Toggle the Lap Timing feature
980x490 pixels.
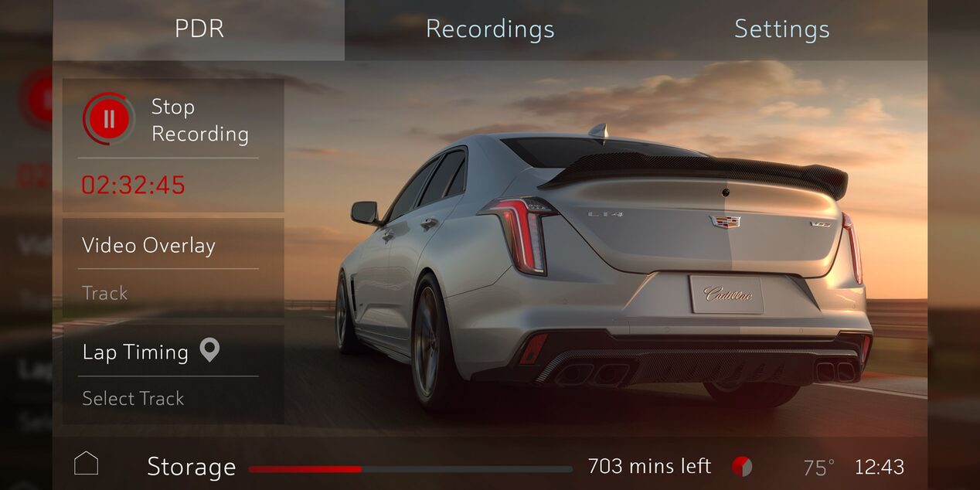point(135,352)
